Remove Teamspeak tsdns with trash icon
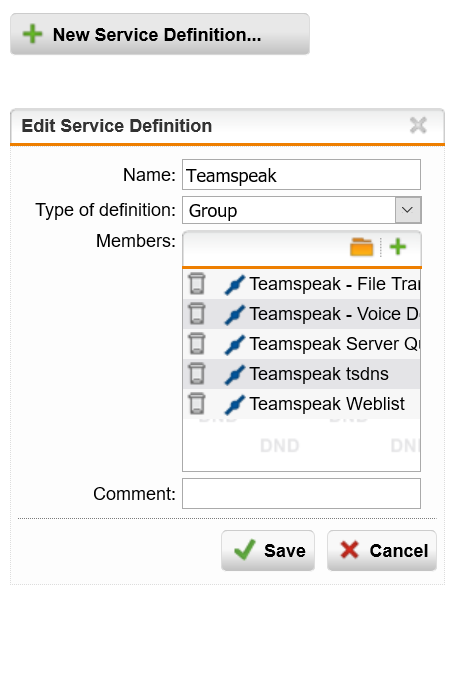Viewport: 467px width, 675px height. click(x=197, y=374)
